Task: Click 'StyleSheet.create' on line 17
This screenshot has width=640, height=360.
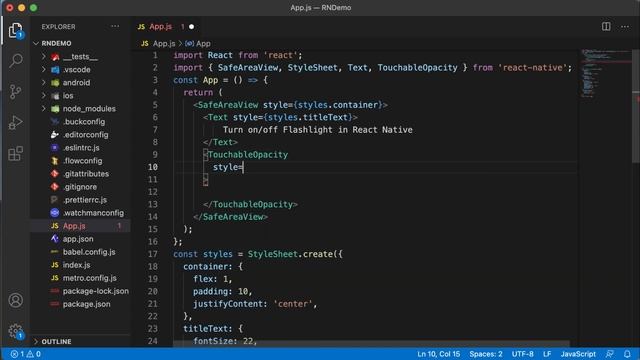Action: [290, 254]
